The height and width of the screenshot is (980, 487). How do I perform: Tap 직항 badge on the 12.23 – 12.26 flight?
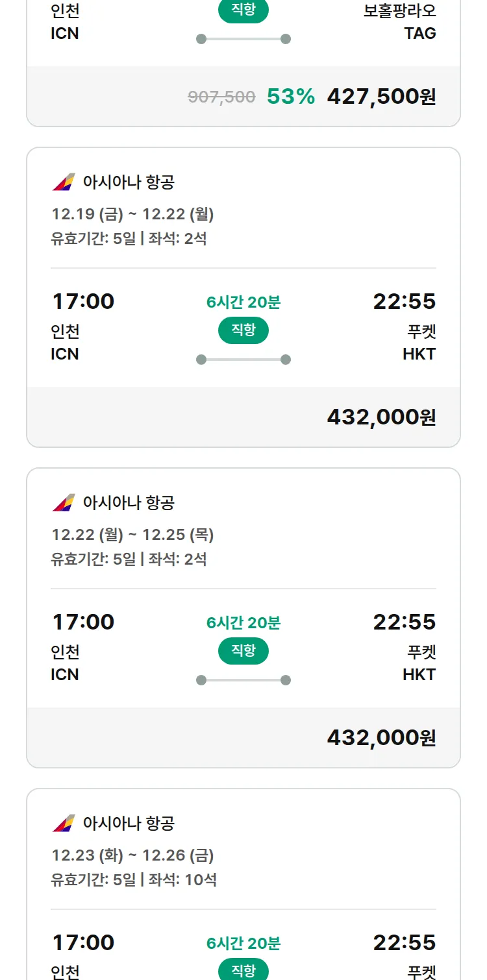[243, 970]
